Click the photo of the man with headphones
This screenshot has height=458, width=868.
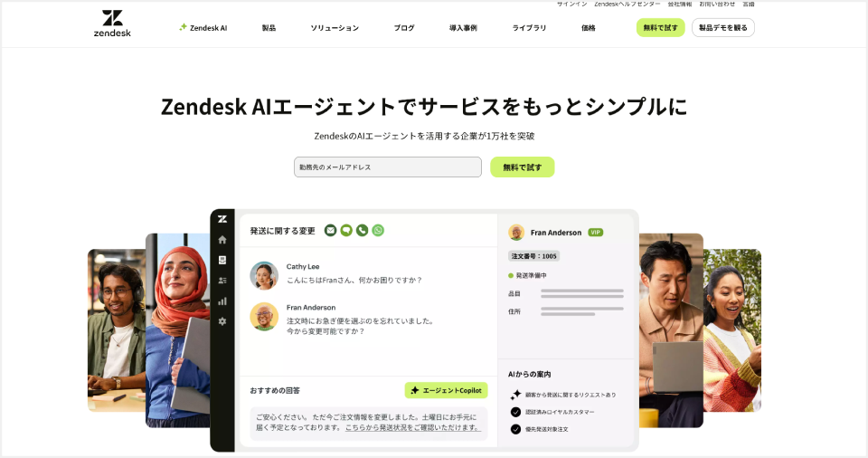pyautogui.click(x=117, y=330)
